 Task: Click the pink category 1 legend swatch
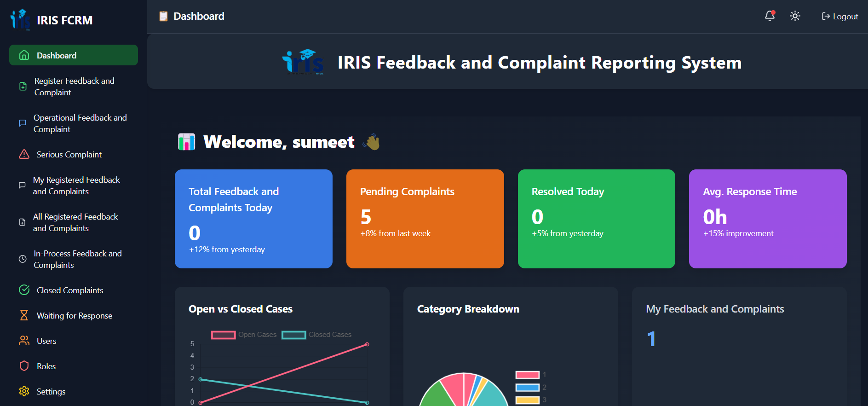[527, 375]
